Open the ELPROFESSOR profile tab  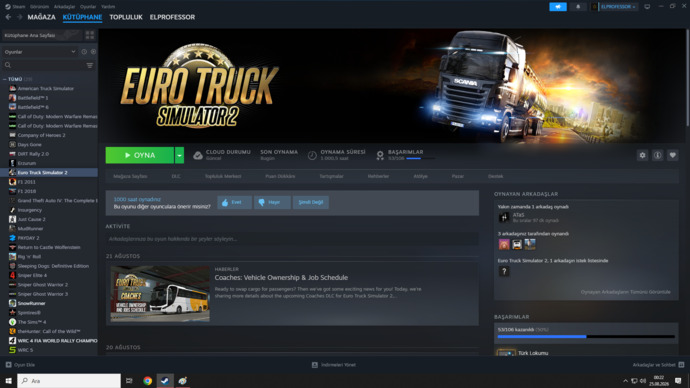coord(172,17)
